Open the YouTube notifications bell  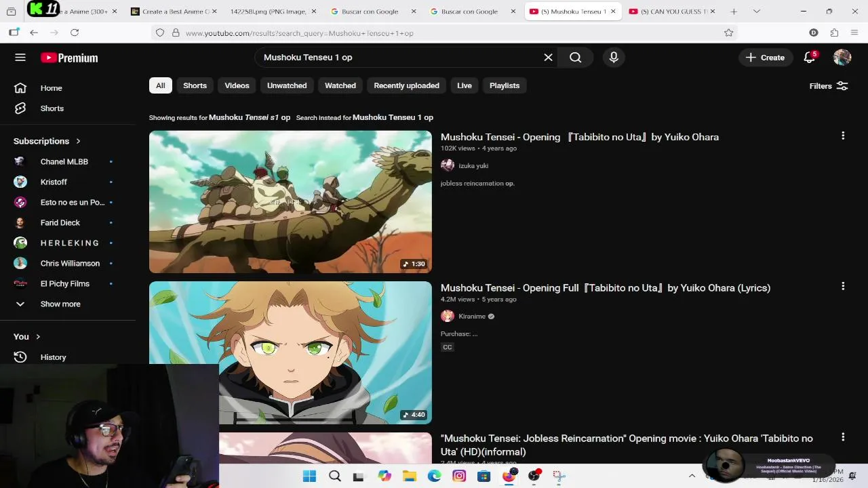point(809,58)
